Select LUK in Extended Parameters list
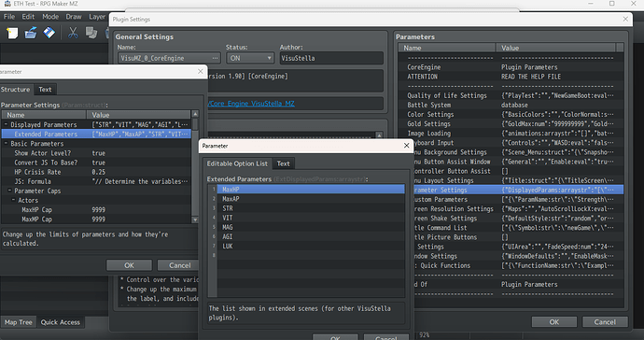644x340 pixels. tap(311, 246)
